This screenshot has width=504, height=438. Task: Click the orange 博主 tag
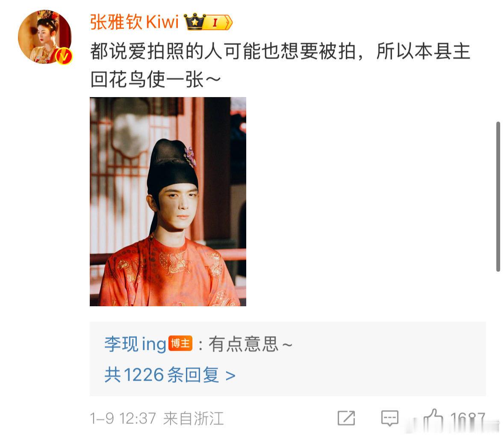(180, 343)
